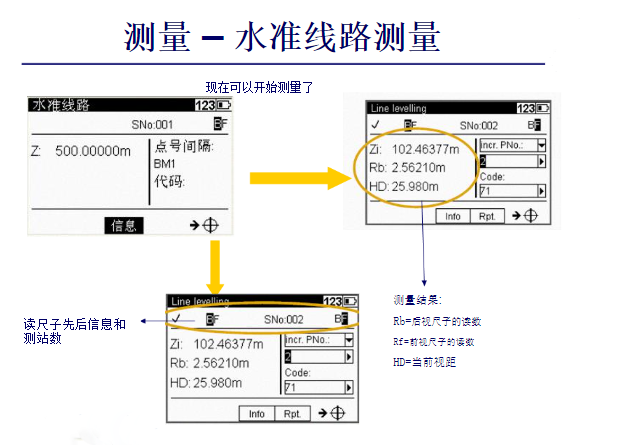Expand the Code 71 field arrow on bottom screen
Screen dimensions: 617x445
(x=347, y=387)
